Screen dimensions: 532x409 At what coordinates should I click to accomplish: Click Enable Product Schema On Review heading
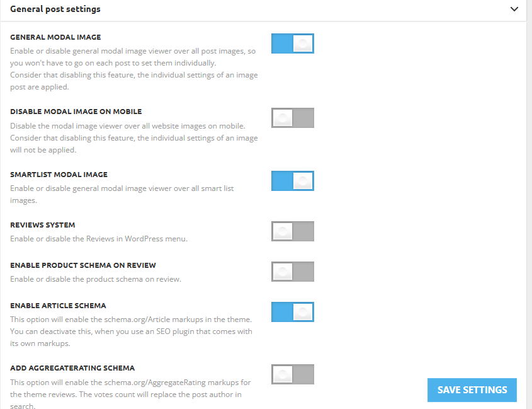click(83, 265)
